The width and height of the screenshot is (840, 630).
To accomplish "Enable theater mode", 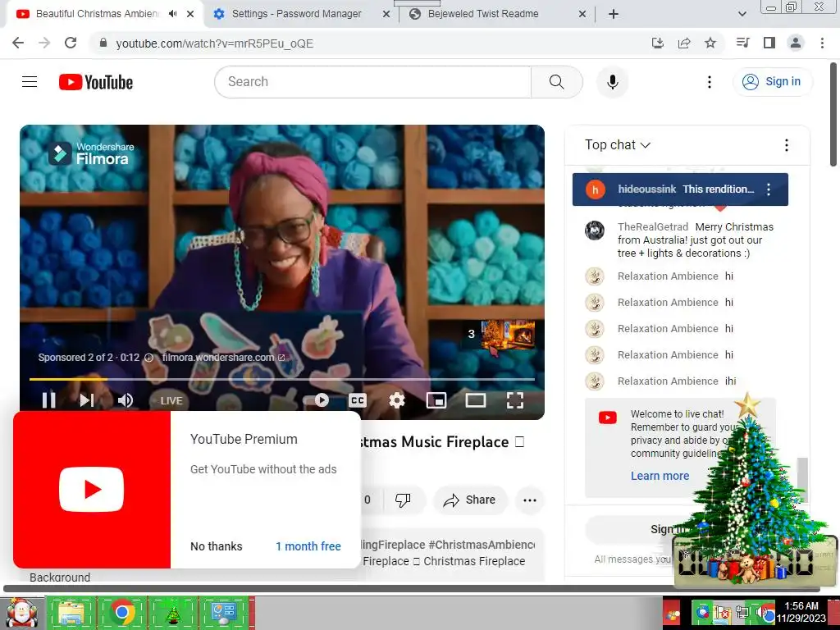I will pos(476,400).
